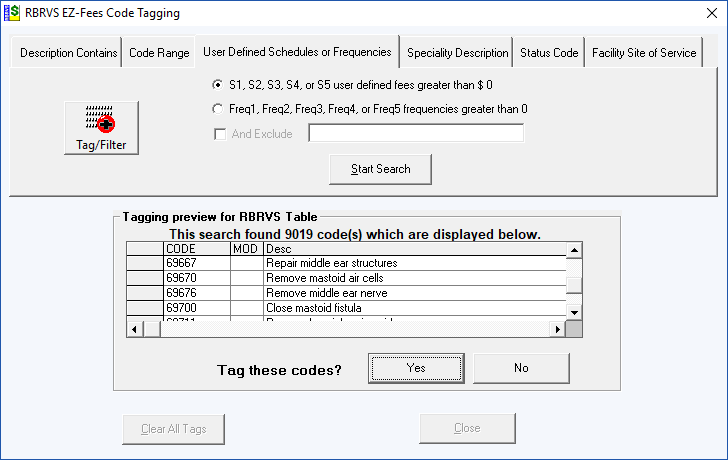Image resolution: width=728 pixels, height=460 pixels.
Task: Click the vertical scrollbar thumb of table
Action: pos(574,285)
